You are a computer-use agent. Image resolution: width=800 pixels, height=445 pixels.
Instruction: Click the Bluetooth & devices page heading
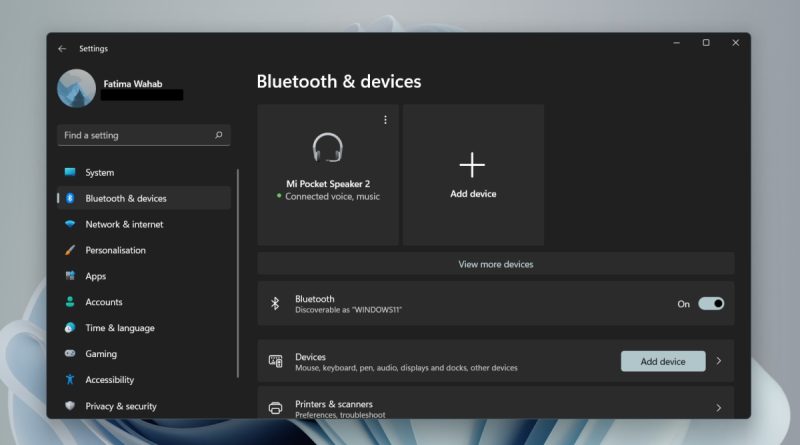339,82
